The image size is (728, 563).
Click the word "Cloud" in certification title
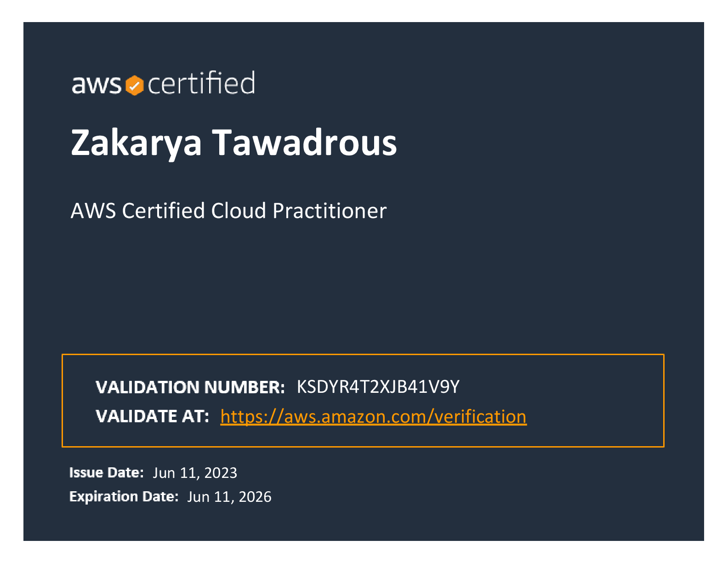pos(239,211)
